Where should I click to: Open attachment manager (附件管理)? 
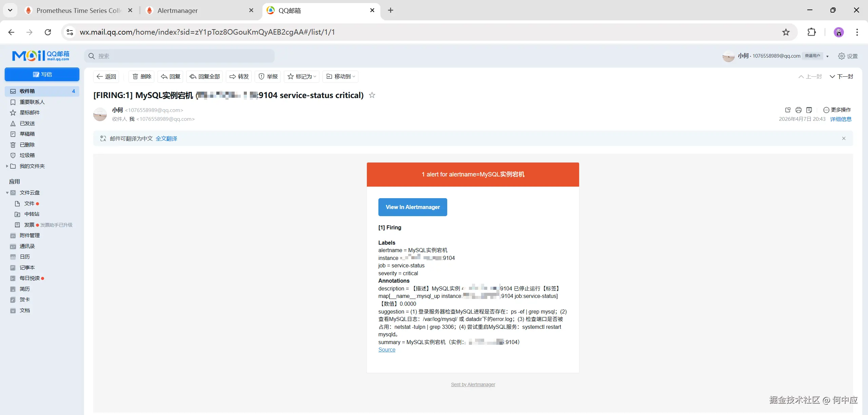pos(13,235)
